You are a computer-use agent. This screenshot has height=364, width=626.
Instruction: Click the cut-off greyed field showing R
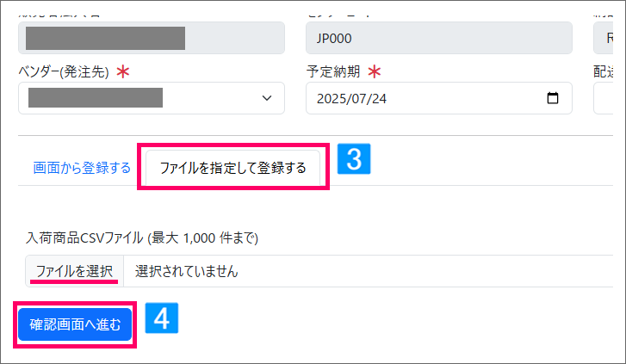pos(610,39)
